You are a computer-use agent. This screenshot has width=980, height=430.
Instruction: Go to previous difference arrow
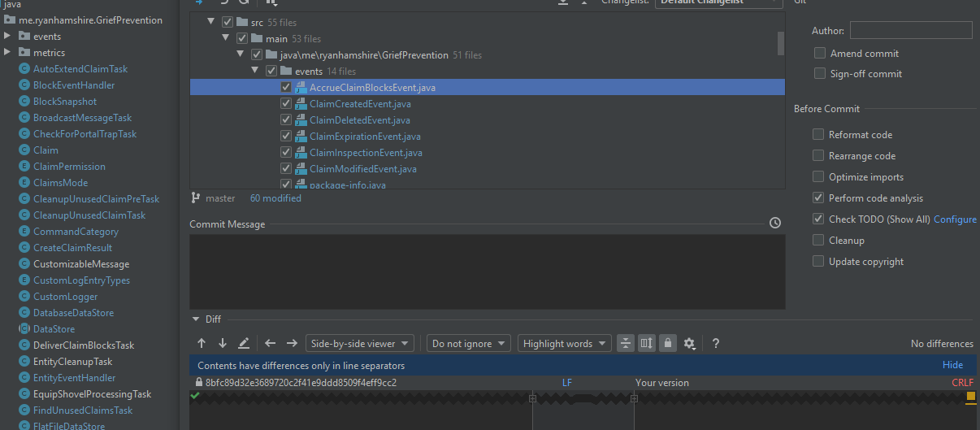[x=202, y=344]
